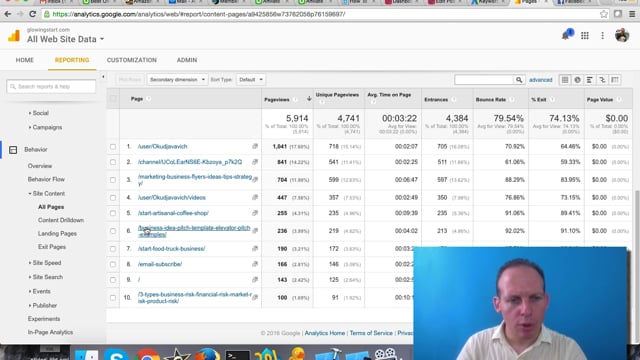Open the /start-food-truck-business/ page link
Image resolution: width=640 pixels, height=360 pixels.
point(171,249)
